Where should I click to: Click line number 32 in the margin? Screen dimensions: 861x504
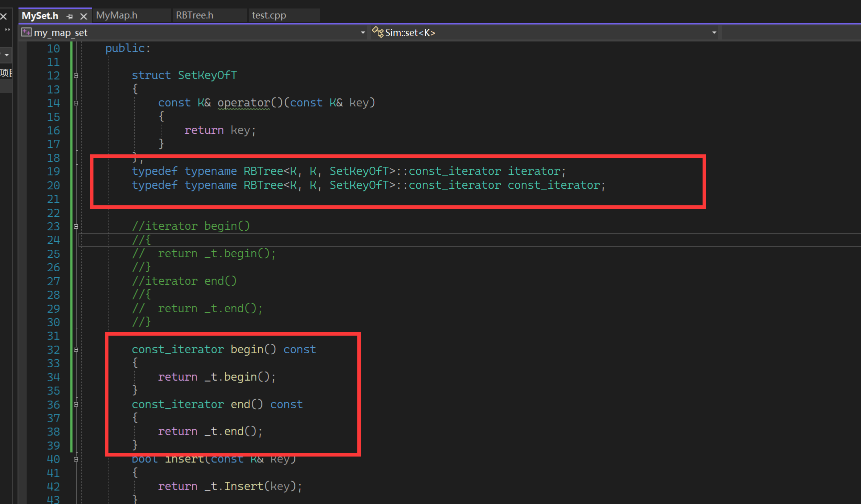click(53, 350)
